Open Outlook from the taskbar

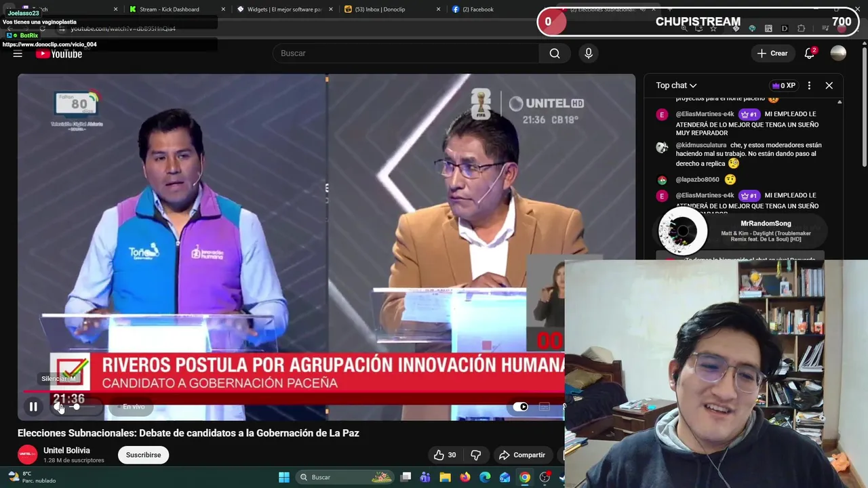[505, 477]
